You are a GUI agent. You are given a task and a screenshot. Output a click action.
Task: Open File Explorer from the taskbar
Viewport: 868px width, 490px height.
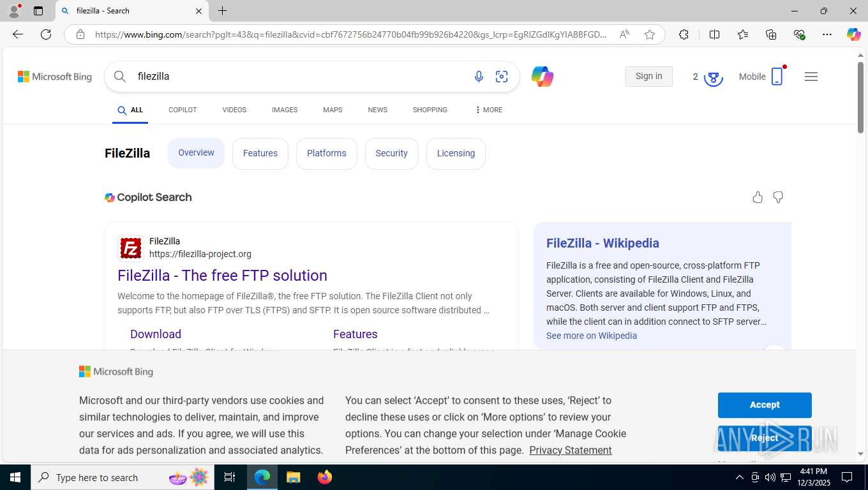tap(293, 477)
